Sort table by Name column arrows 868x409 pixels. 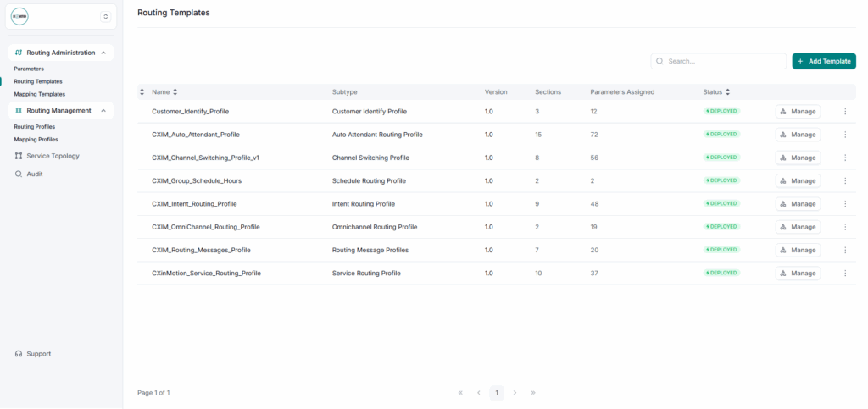click(175, 91)
